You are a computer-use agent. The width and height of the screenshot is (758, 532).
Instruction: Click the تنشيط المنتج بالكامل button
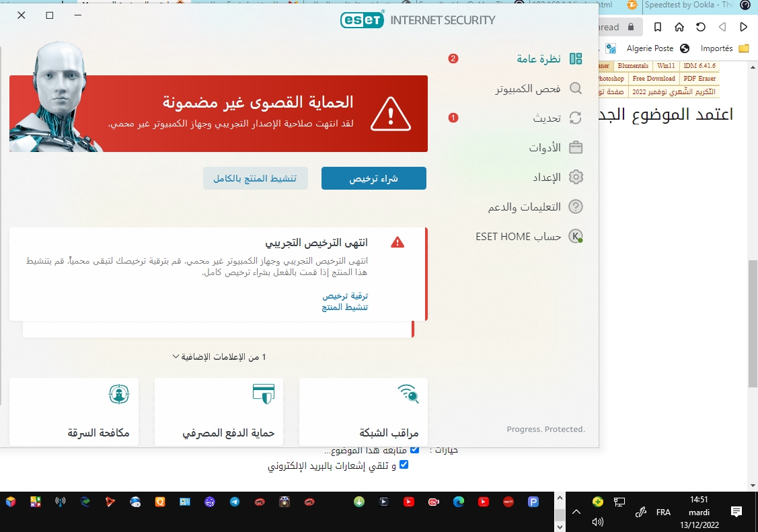[256, 178]
